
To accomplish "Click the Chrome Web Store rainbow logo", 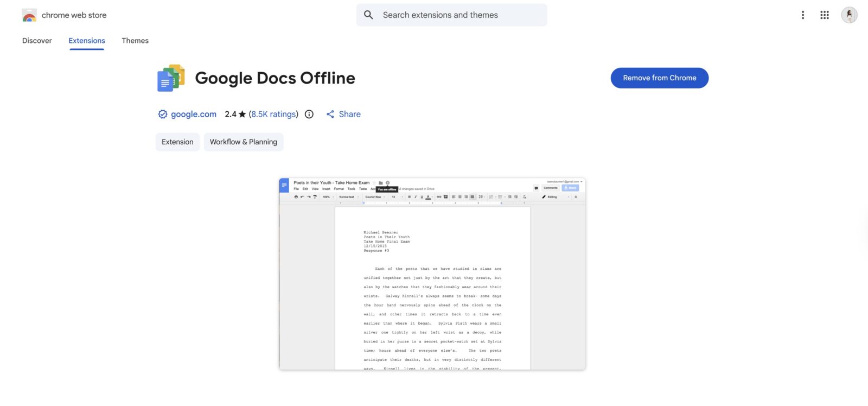I will (29, 15).
